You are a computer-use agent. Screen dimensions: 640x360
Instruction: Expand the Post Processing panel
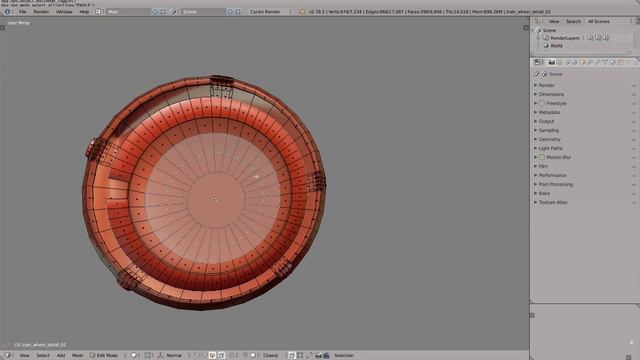pos(556,184)
